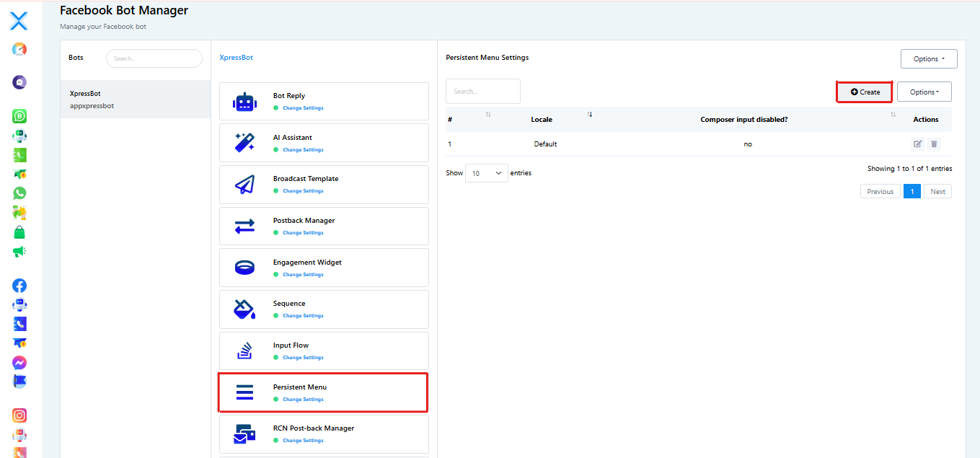Edit the Default locale menu entry
This screenshot has height=458, width=980.
point(917,144)
